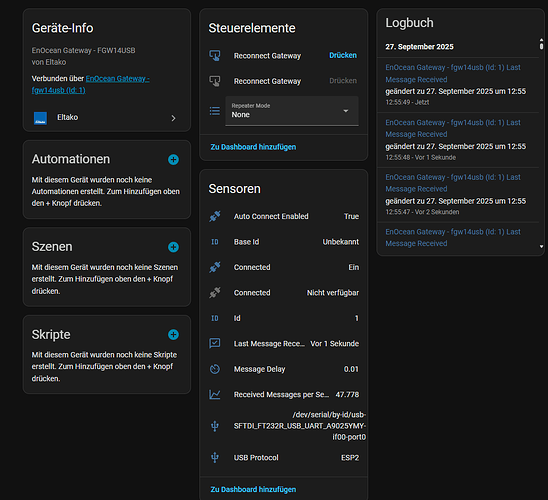Expand the Eltako chevron arrow
Image resolution: width=548 pixels, height=500 pixels.
point(173,118)
